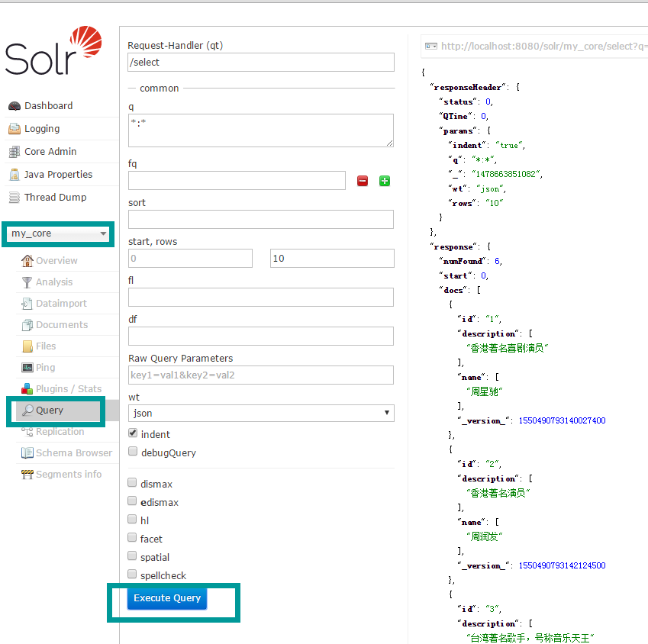Enable the spellcheck checkbox
Screen dimensions: 648x644
point(132,574)
